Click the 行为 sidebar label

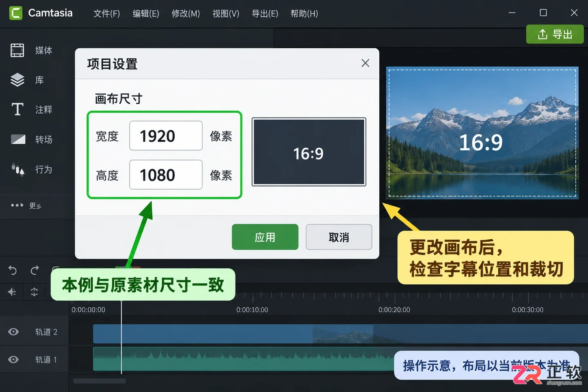[x=44, y=169]
